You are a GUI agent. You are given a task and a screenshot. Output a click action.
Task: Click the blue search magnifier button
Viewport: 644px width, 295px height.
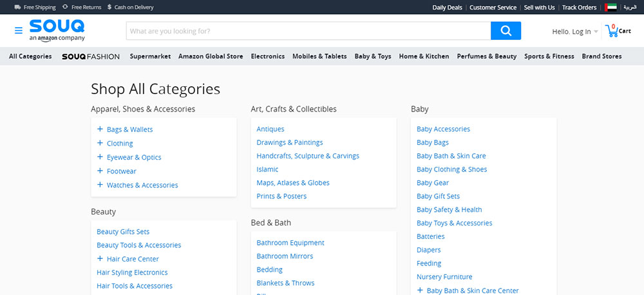click(506, 31)
